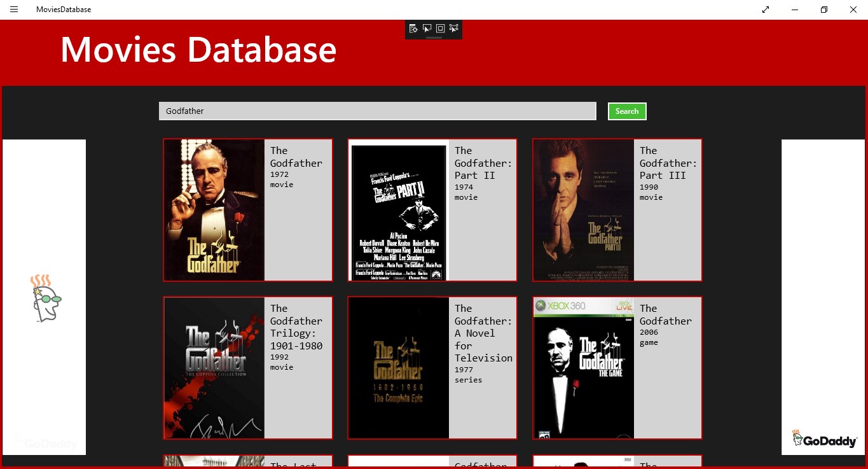
Task: Click 'movie' label under 1972
Action: click(x=282, y=185)
